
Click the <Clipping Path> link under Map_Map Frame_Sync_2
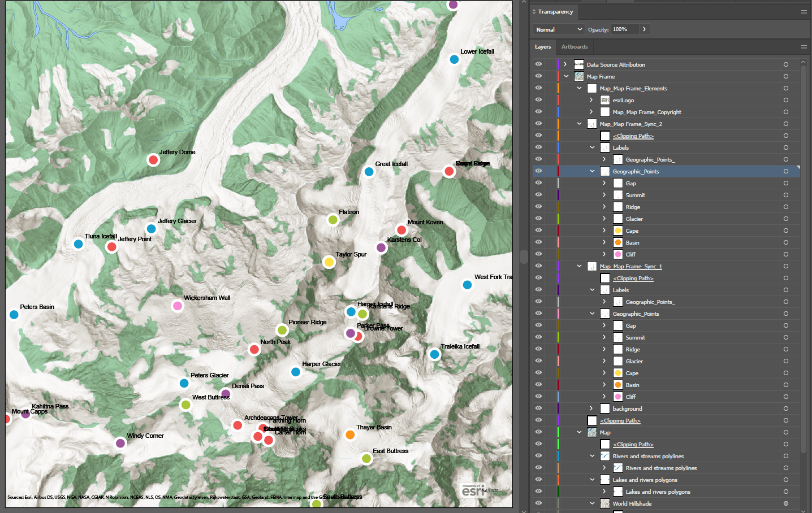pyautogui.click(x=633, y=136)
